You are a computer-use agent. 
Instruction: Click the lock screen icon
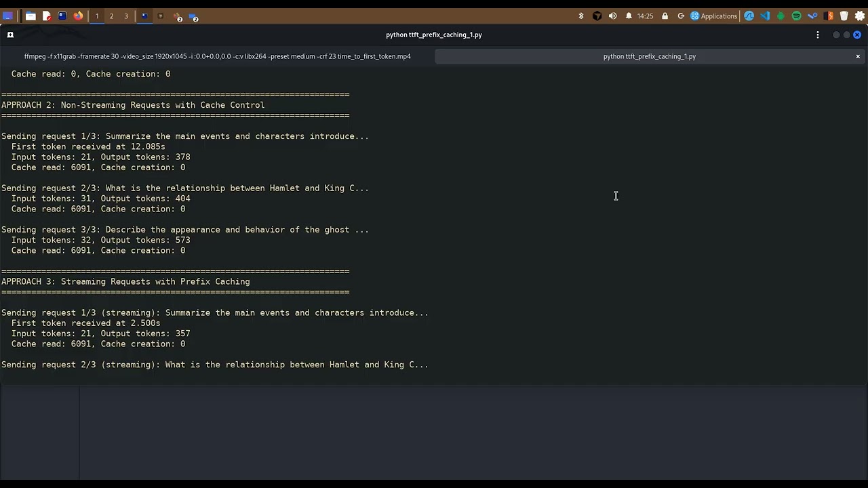point(665,16)
